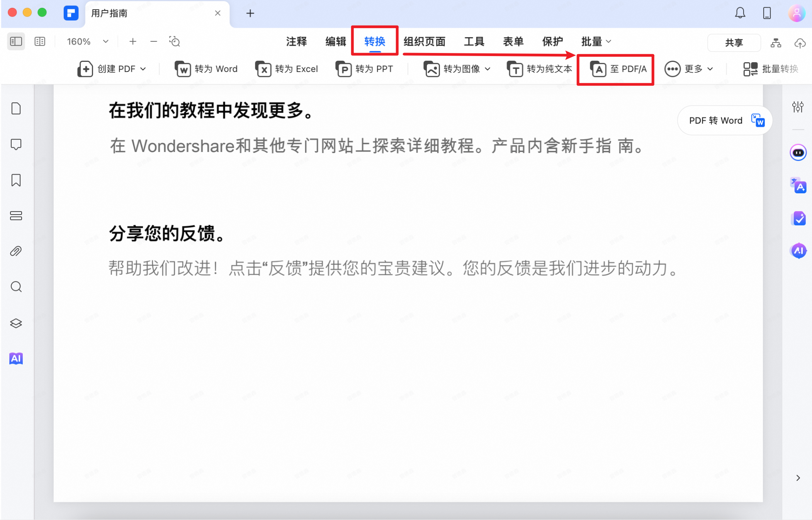Click the notification bell
The width and height of the screenshot is (812, 520).
pyautogui.click(x=741, y=13)
